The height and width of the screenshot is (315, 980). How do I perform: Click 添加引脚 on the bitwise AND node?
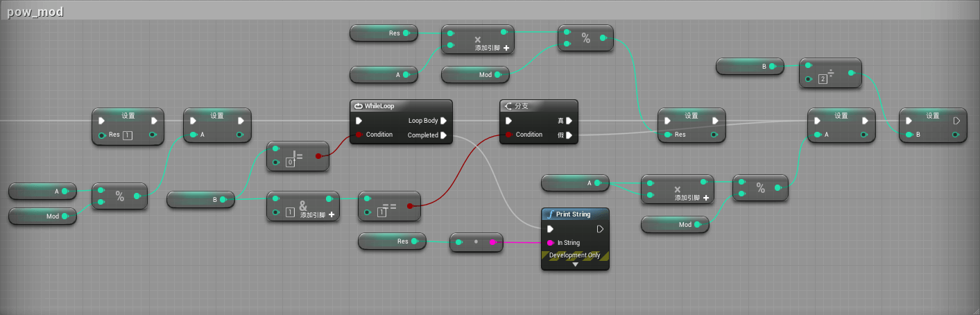318,215
